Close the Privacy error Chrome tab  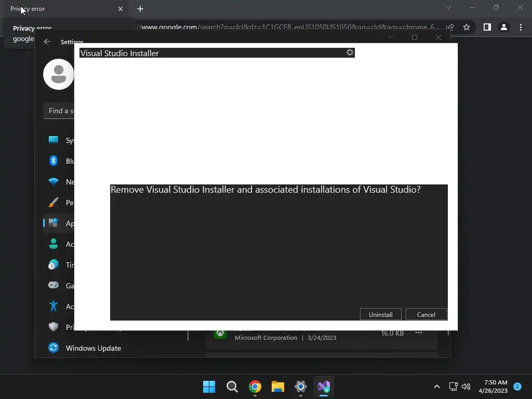coord(121,9)
